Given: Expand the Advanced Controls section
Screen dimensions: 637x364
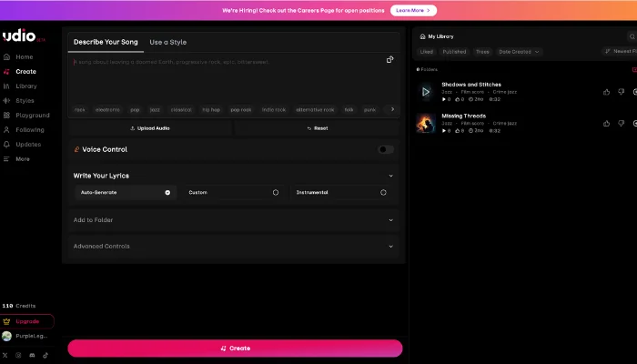Looking at the screenshot, I should pyautogui.click(x=233, y=247).
